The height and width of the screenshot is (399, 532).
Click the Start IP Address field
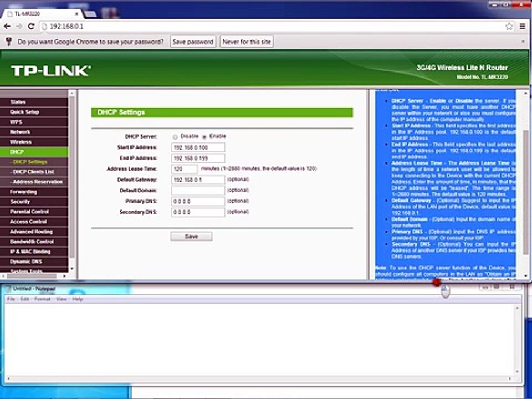click(x=198, y=147)
